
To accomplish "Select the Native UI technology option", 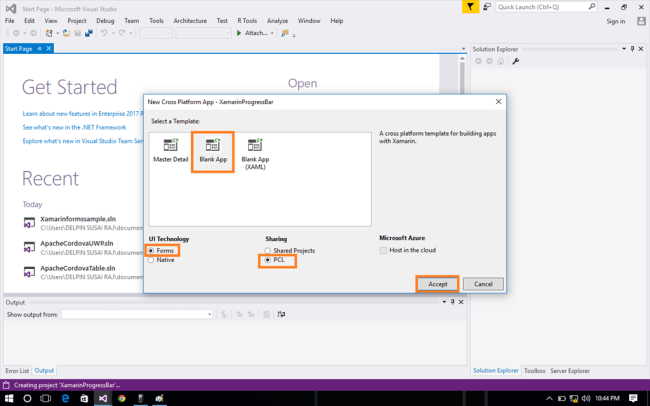I will click(162, 260).
